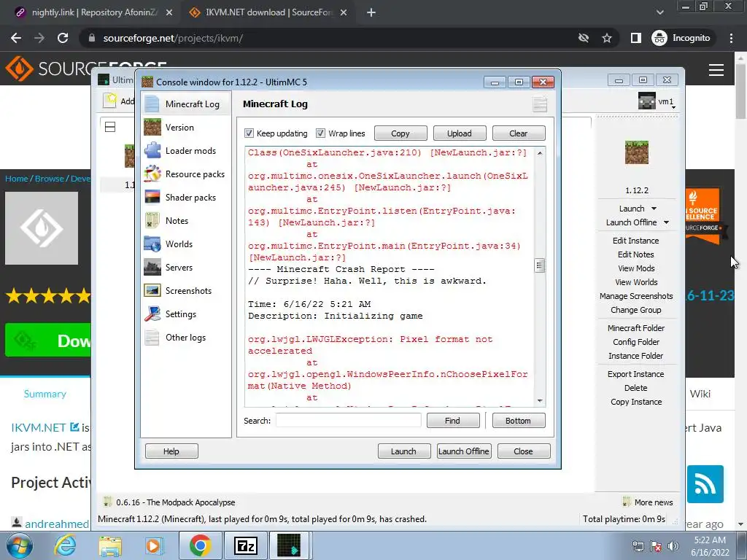Click the log scrollbar handle
747x560 pixels.
point(539,265)
